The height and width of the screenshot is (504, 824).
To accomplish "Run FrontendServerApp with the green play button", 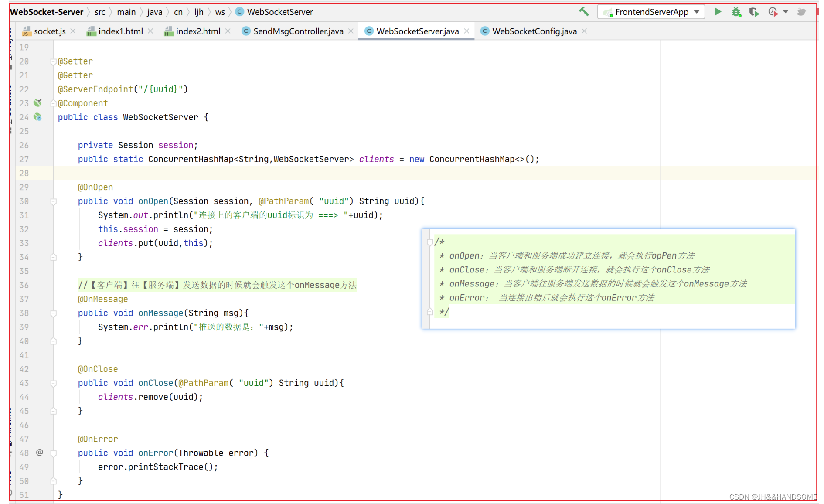I will (x=718, y=12).
